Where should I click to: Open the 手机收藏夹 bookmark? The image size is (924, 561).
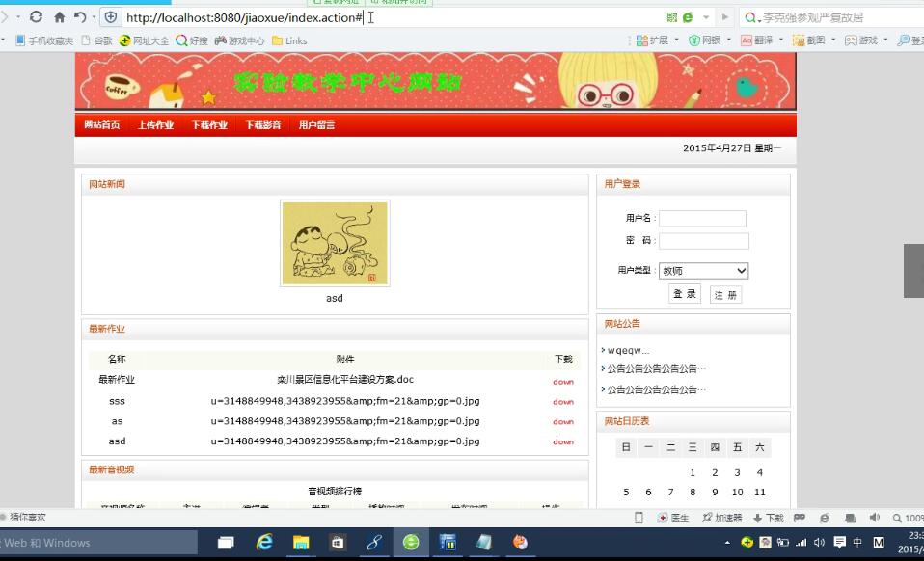tap(44, 40)
